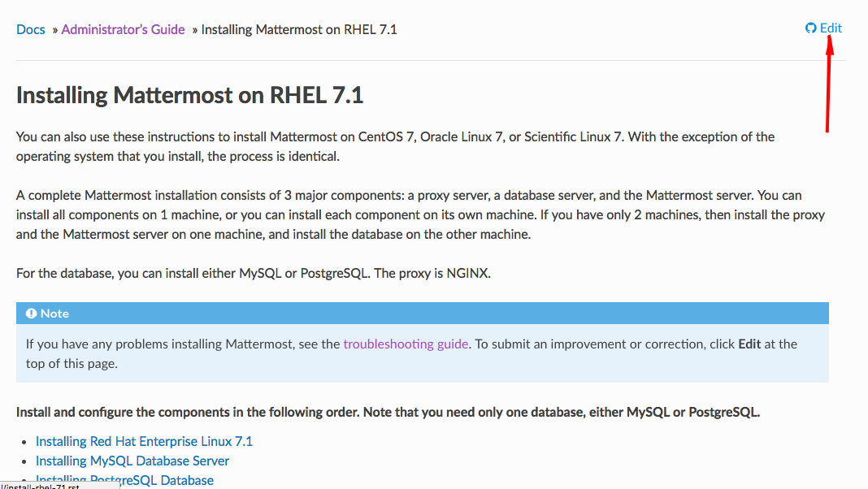Click the bold Edit word inside the note

749,344
